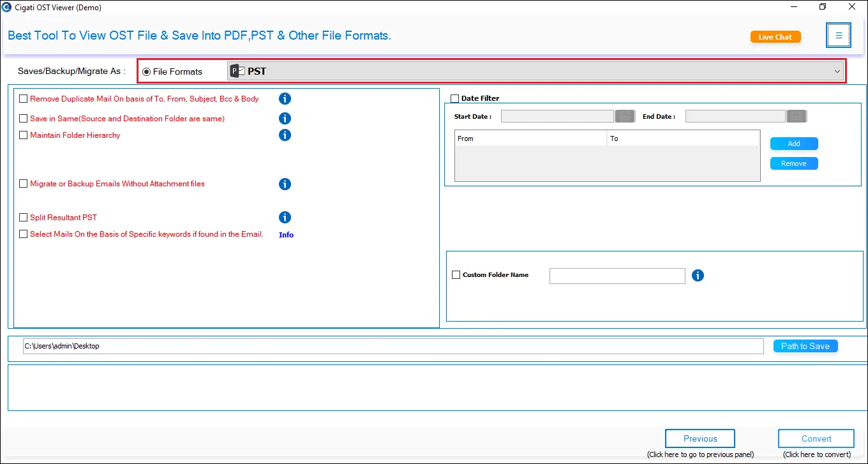Click info icon for Migrate Without Attachment
Viewport: 868px width, 464px height.
tap(285, 184)
